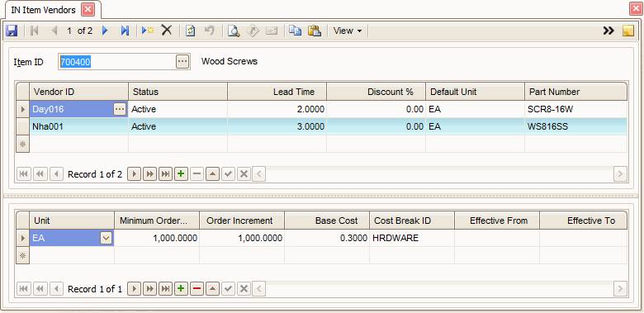
Task: Click Base Cost value 0.3000
Action: coord(327,238)
